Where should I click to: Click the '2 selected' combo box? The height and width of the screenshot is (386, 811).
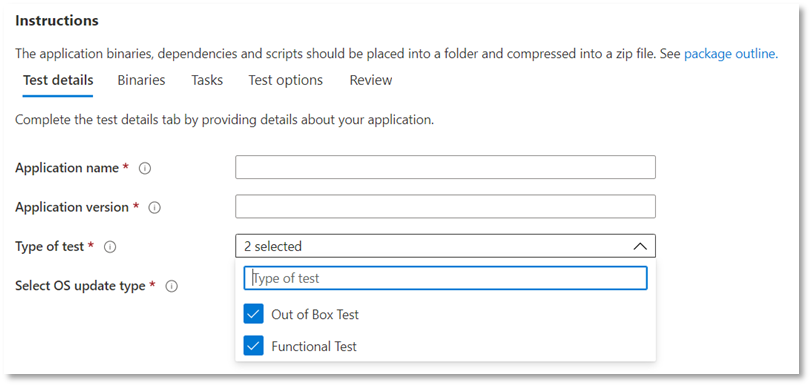coord(445,246)
